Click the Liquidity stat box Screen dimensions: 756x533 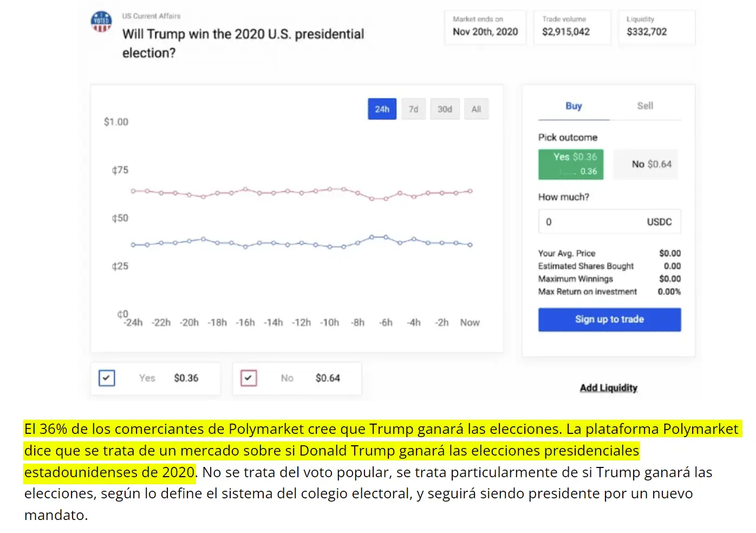[x=656, y=27]
